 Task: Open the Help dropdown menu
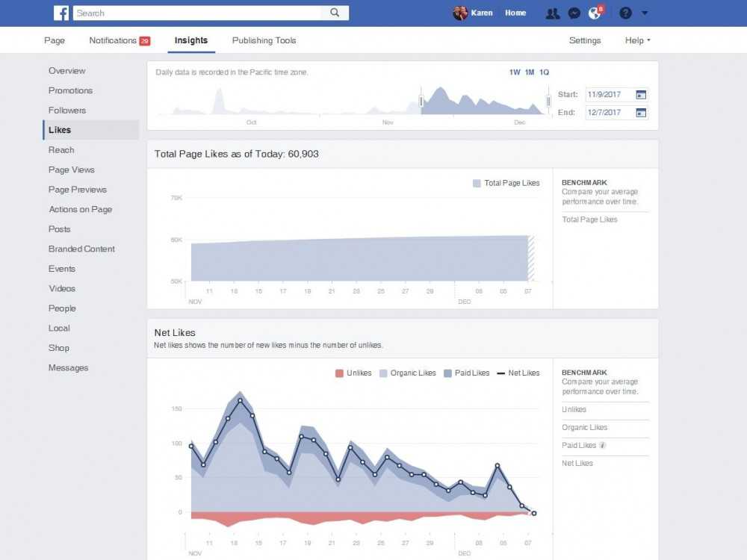(636, 40)
